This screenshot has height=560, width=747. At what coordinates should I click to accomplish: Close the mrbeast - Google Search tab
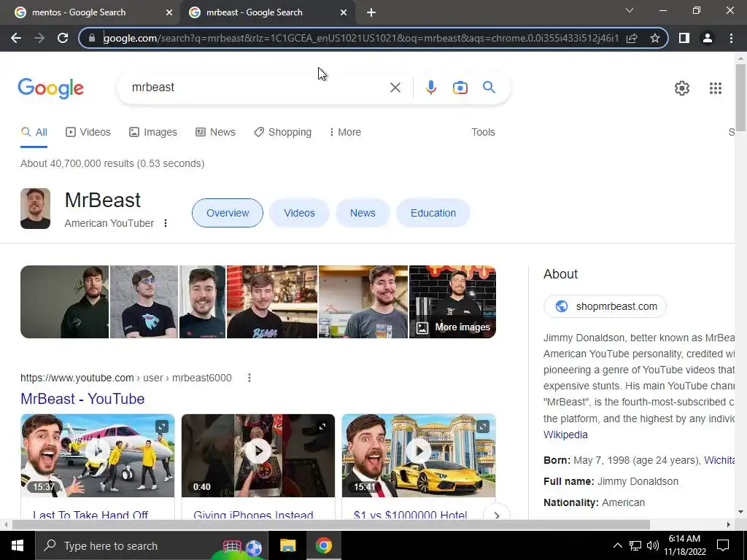pos(344,12)
